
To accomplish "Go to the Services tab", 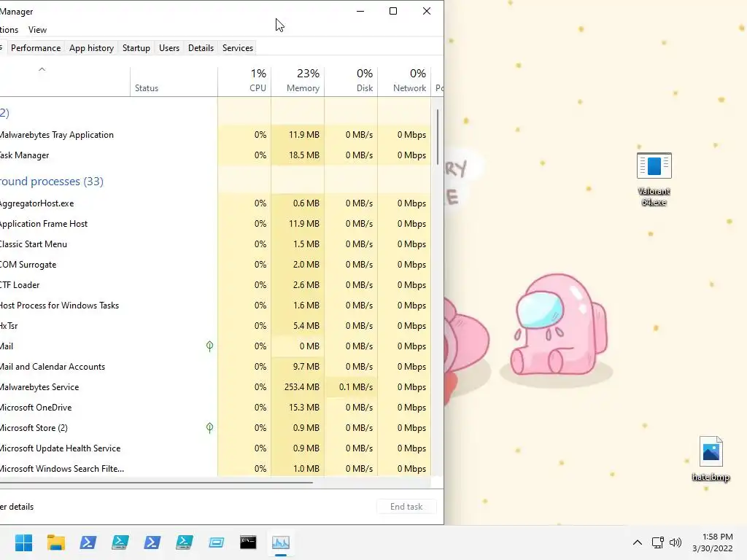I will [x=238, y=48].
